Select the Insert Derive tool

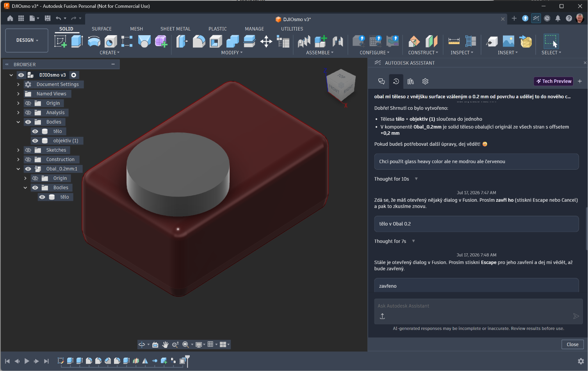(492, 41)
